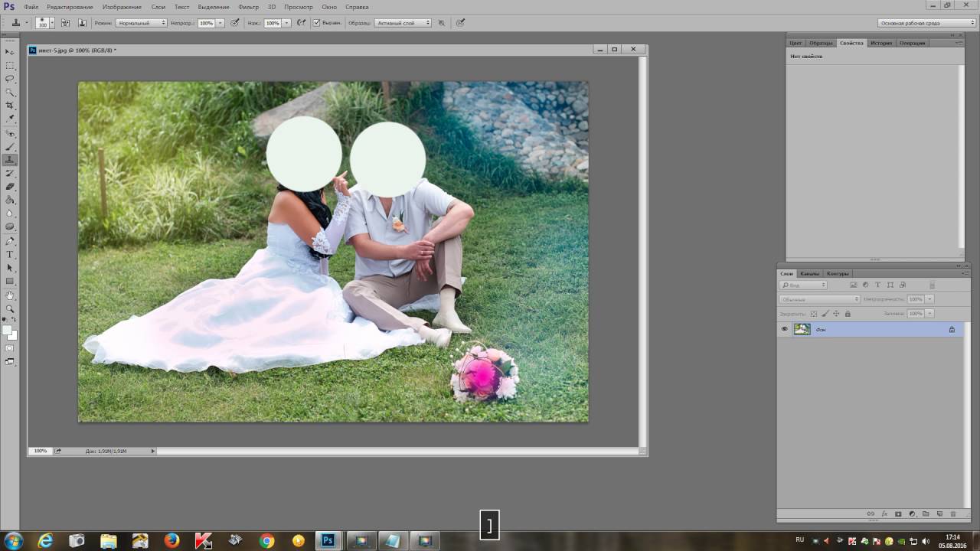Select the Move tool
The image size is (980, 551).
(x=10, y=52)
